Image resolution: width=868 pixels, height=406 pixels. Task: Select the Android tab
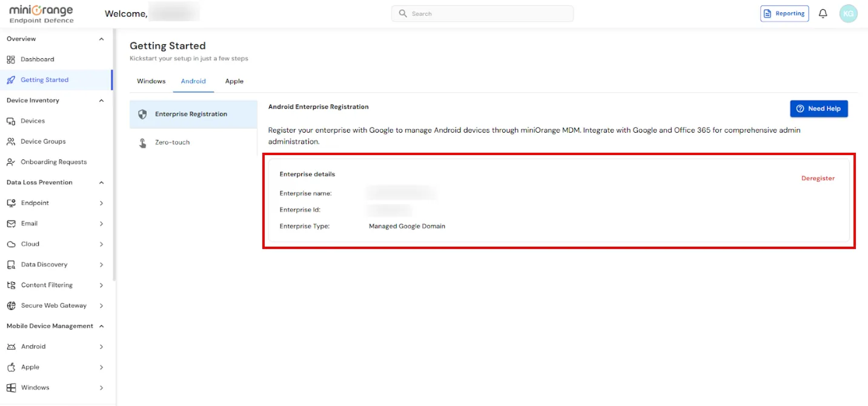193,81
